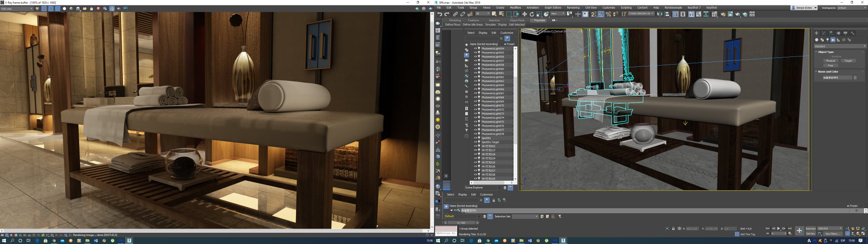The width and height of the screenshot is (868, 244).
Task: Click the Target light button
Action: pos(848,61)
